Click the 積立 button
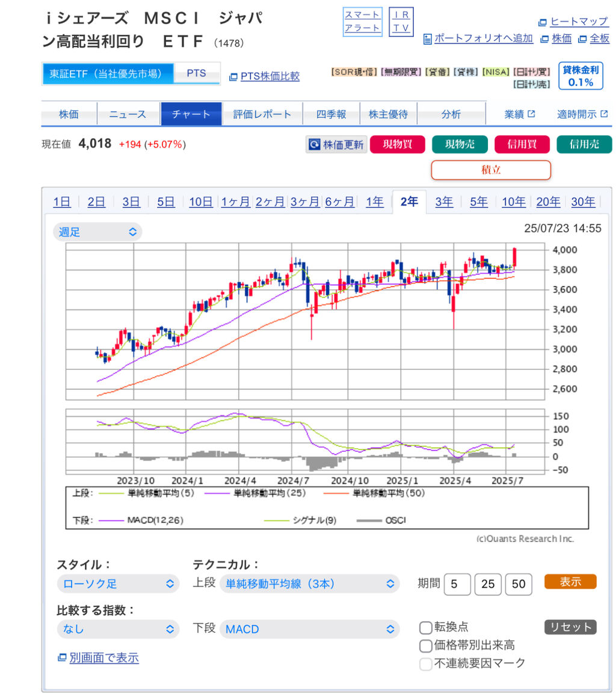 point(491,170)
